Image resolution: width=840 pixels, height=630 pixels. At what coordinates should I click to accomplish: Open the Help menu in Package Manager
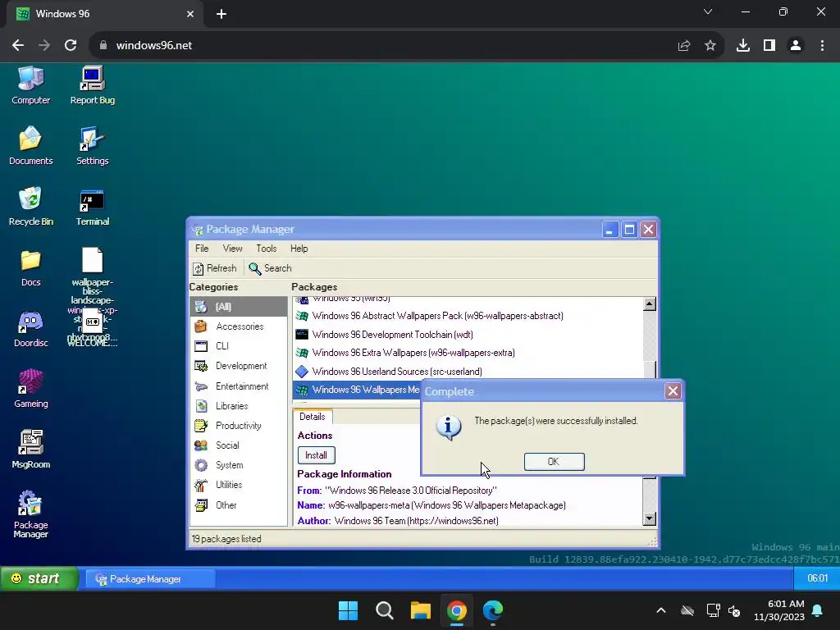[299, 249]
